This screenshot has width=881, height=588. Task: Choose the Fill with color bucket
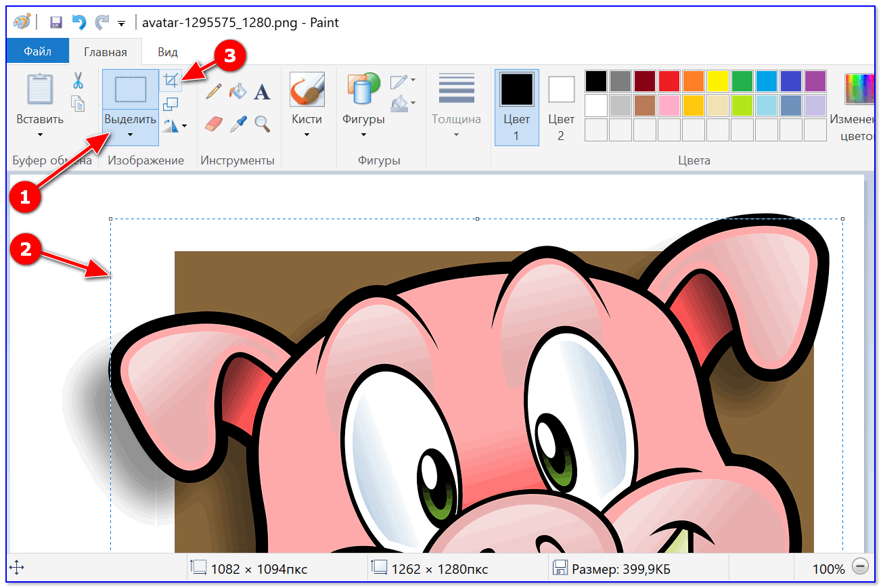coord(238,91)
